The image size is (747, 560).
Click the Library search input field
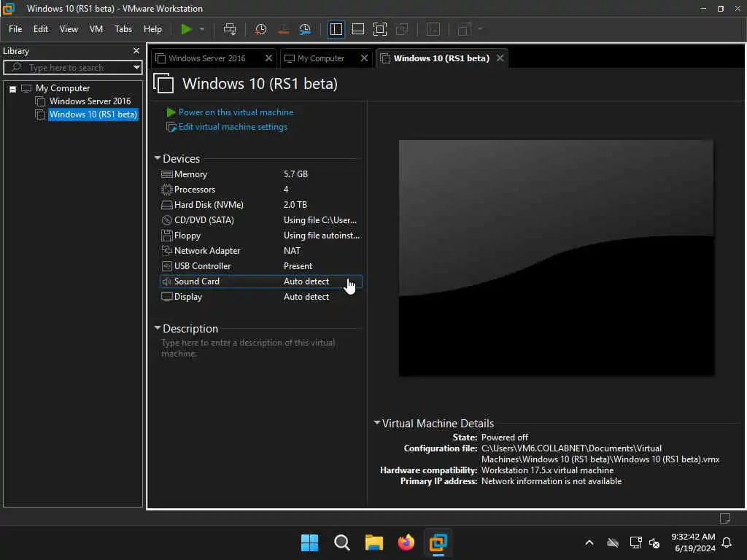point(71,67)
